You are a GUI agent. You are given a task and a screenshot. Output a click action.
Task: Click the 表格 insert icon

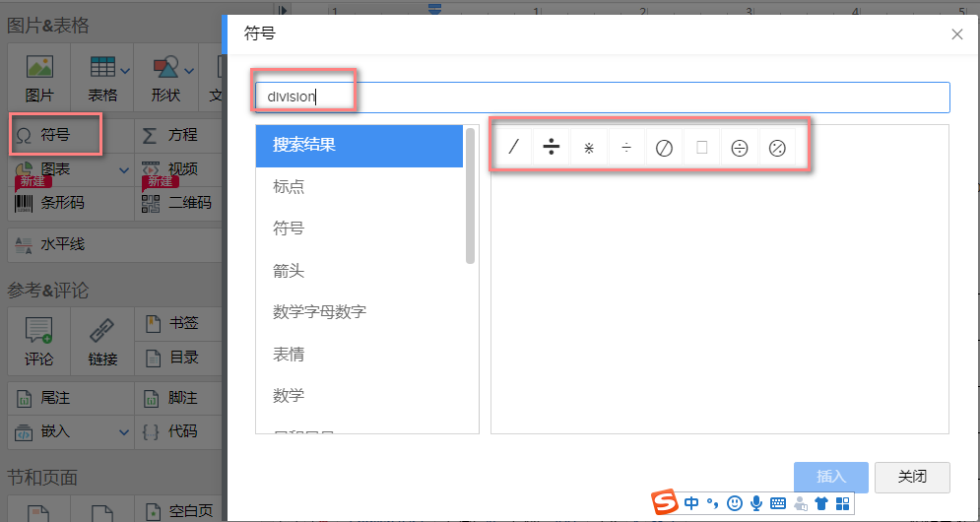click(101, 68)
